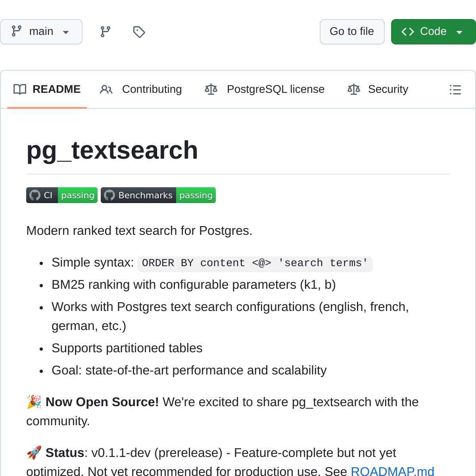Select the README tab
Viewport: 476px width, 476px height.
pos(56,90)
